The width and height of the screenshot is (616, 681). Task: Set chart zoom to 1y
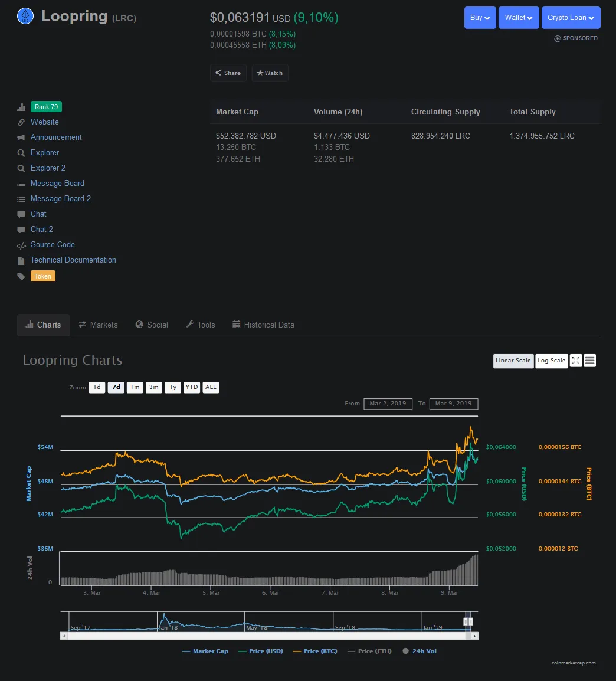pyautogui.click(x=173, y=387)
